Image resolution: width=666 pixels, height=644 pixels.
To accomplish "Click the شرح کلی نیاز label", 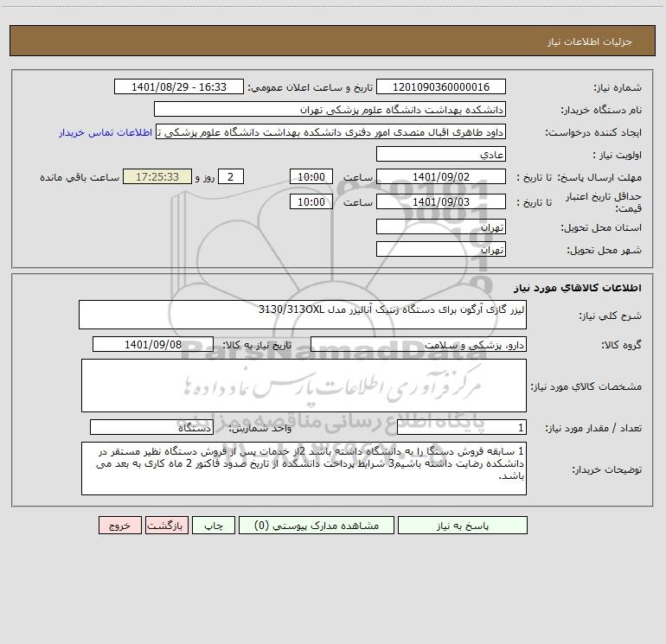I will (611, 316).
